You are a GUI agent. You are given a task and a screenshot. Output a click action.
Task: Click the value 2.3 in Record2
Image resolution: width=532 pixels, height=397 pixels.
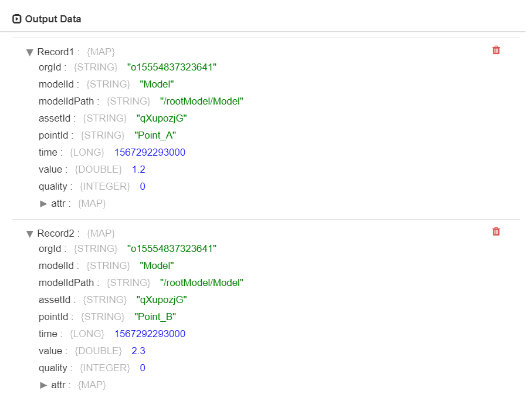click(x=138, y=351)
